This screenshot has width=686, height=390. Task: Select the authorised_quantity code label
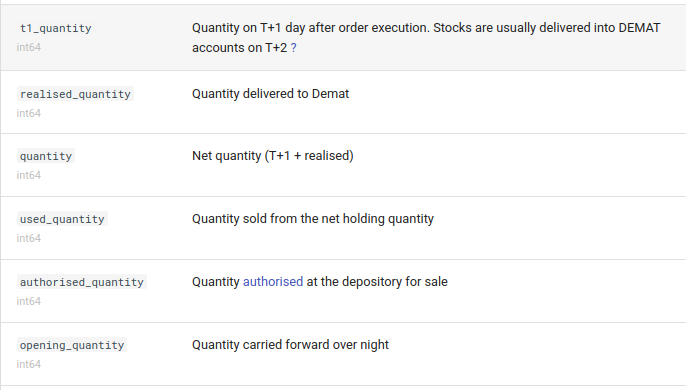coord(82,282)
